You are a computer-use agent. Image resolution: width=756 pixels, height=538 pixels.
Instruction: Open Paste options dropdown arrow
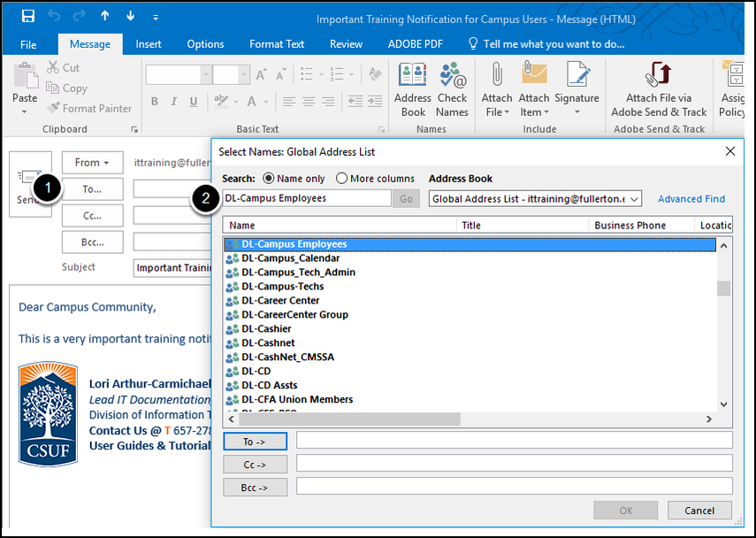tap(24, 112)
